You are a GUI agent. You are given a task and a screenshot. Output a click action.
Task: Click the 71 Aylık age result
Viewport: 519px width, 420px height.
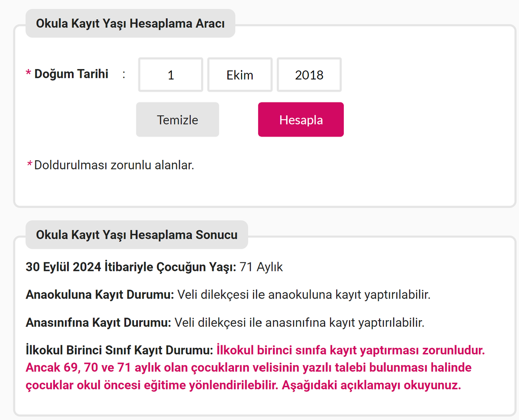coord(261,267)
